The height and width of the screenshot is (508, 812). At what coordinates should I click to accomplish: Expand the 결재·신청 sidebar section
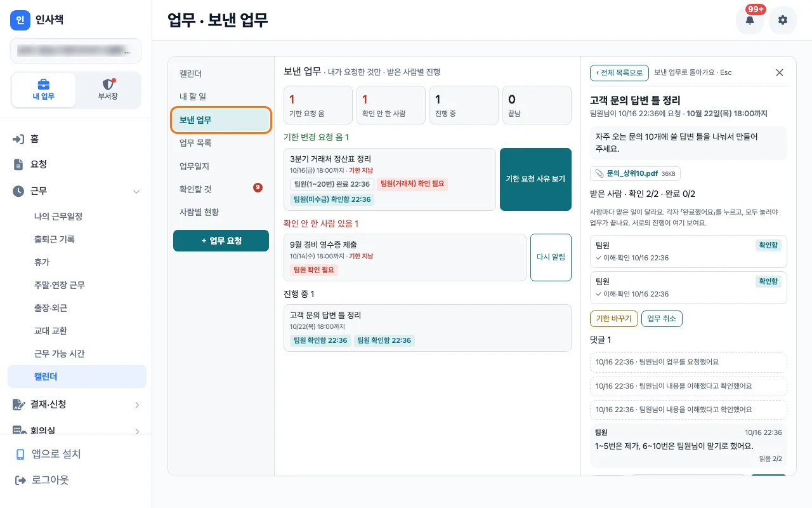coord(76,404)
